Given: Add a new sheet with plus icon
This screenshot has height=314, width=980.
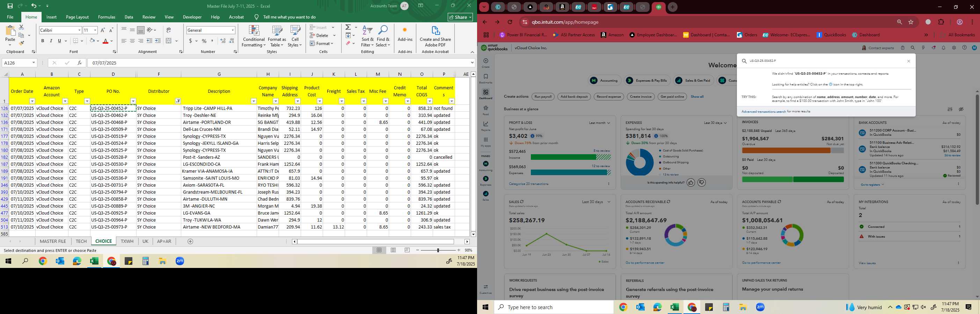Looking at the screenshot, I should 190,241.
